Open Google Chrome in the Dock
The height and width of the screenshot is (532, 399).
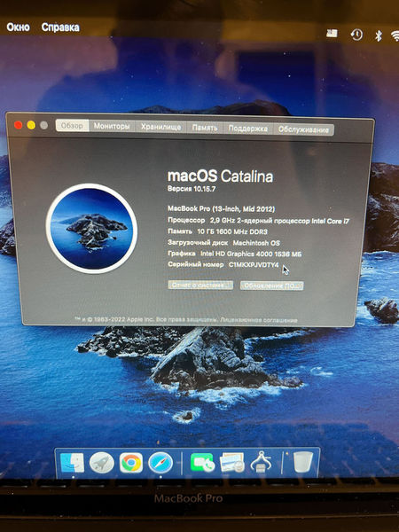coord(130,463)
